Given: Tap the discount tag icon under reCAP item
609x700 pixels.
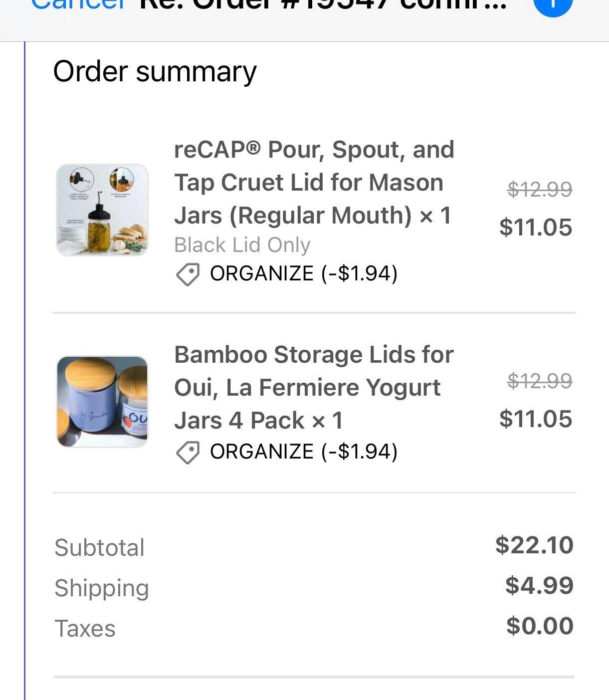Looking at the screenshot, I should tap(188, 274).
